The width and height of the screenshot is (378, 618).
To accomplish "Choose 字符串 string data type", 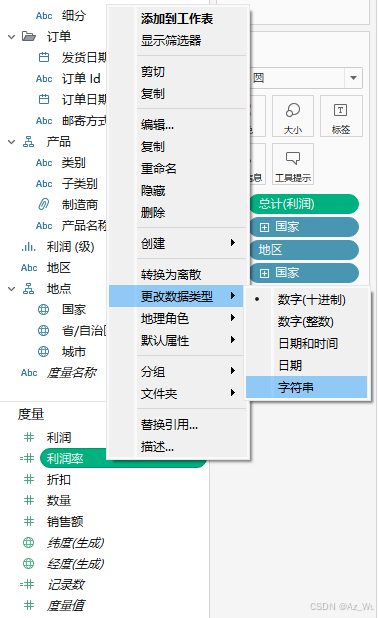I will [x=306, y=387].
